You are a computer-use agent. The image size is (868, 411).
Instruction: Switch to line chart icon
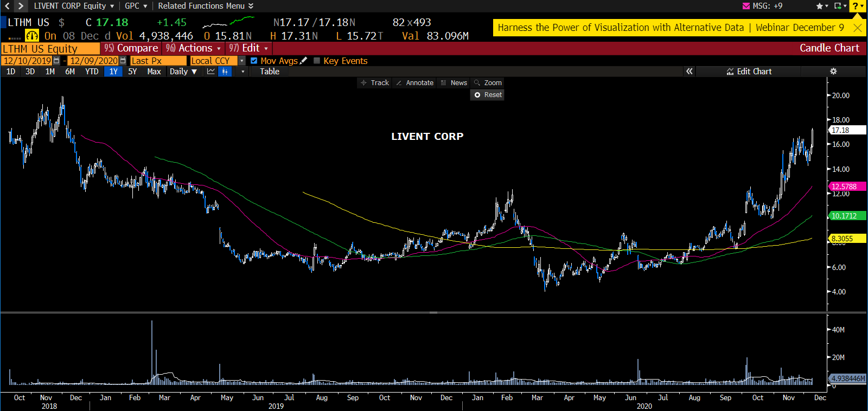(211, 72)
